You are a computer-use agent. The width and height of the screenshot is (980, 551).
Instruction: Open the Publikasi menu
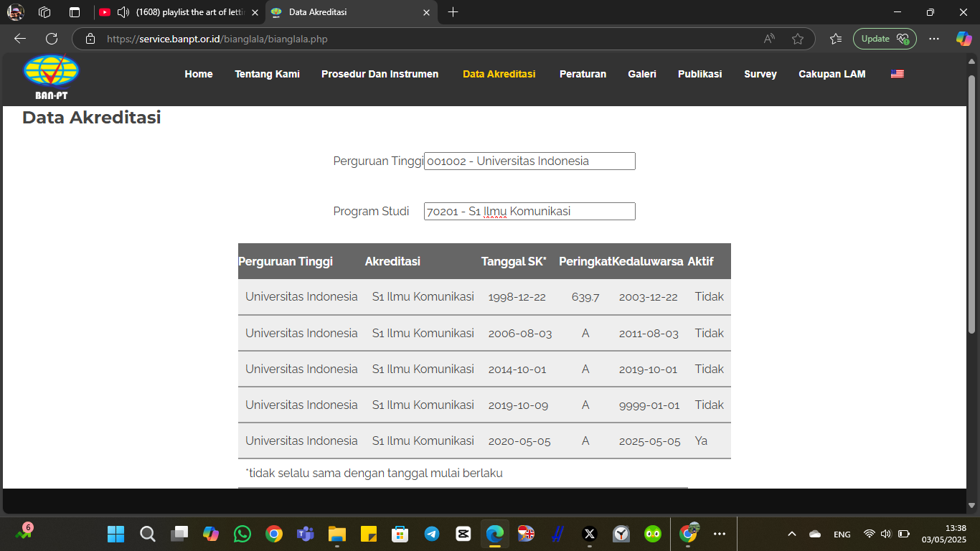[x=700, y=74]
